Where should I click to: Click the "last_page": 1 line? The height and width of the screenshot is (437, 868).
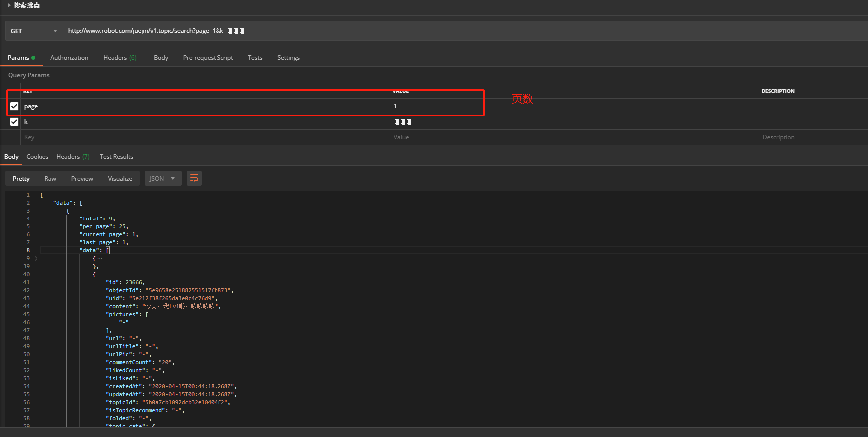point(104,242)
